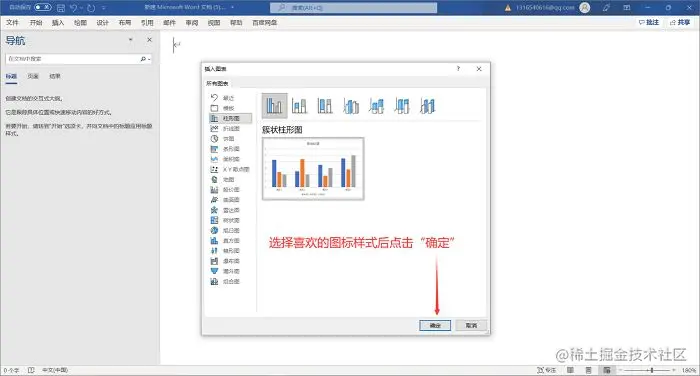Click the 取消 (Cancel) button in dialog

(471, 326)
